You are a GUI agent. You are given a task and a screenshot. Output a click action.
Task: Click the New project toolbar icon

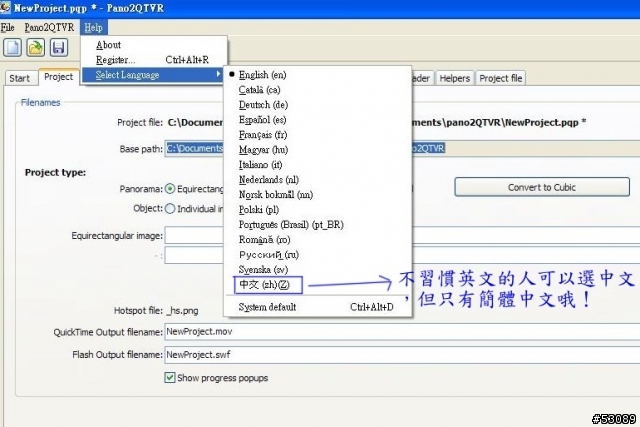click(12, 47)
